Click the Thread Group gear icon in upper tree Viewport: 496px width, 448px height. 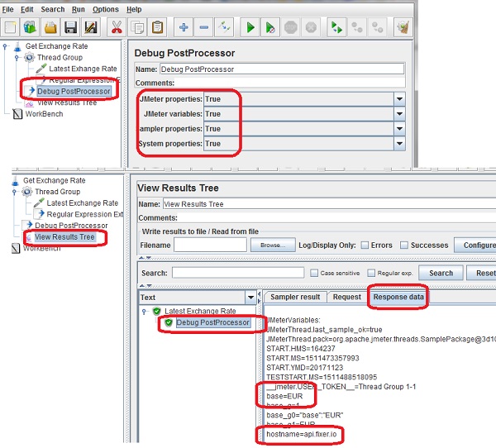coord(30,58)
